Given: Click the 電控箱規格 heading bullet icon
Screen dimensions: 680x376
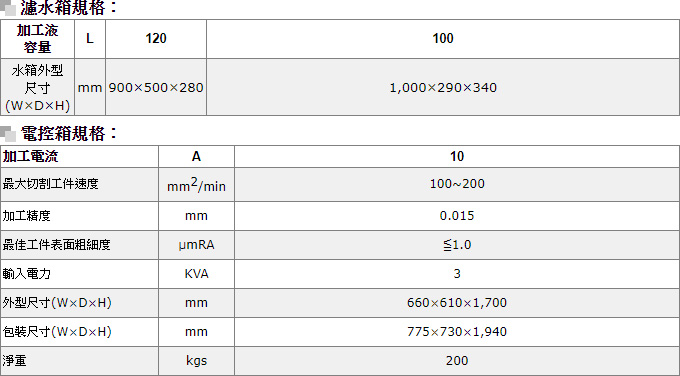Looking at the screenshot, I should pyautogui.click(x=8, y=134).
